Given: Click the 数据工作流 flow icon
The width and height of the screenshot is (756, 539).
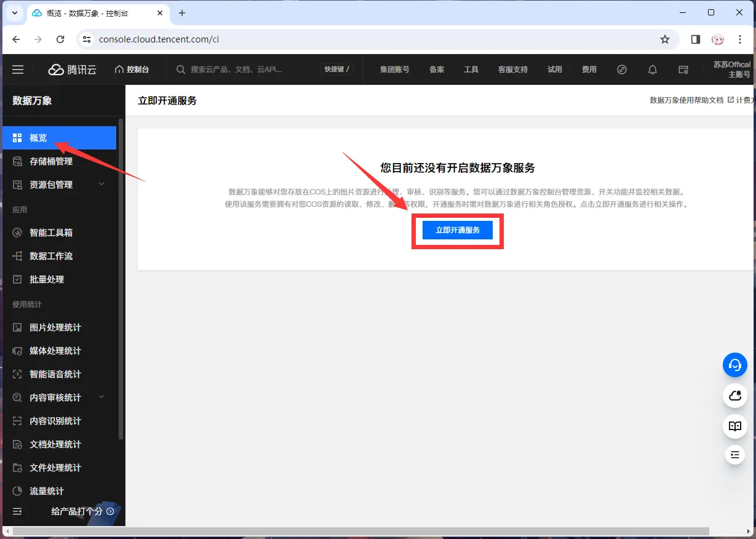Looking at the screenshot, I should (x=17, y=256).
